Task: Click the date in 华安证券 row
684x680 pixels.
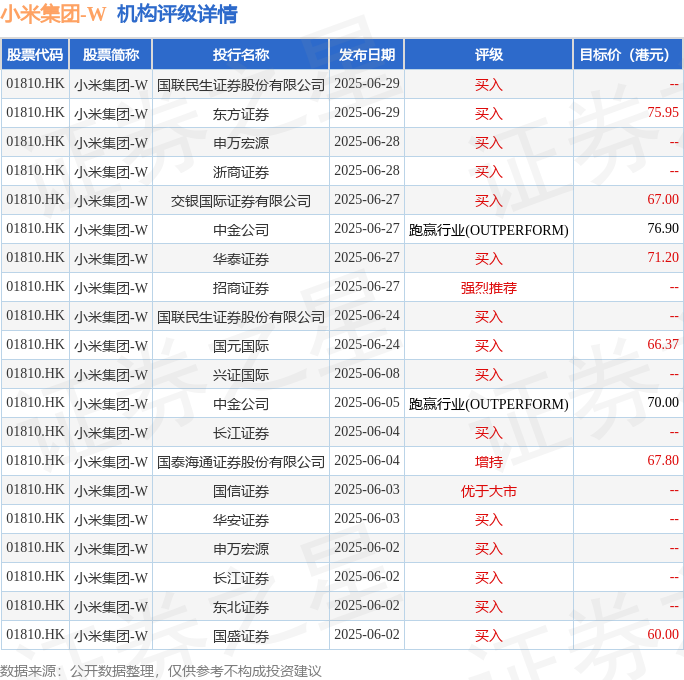Action: pyautogui.click(x=367, y=519)
